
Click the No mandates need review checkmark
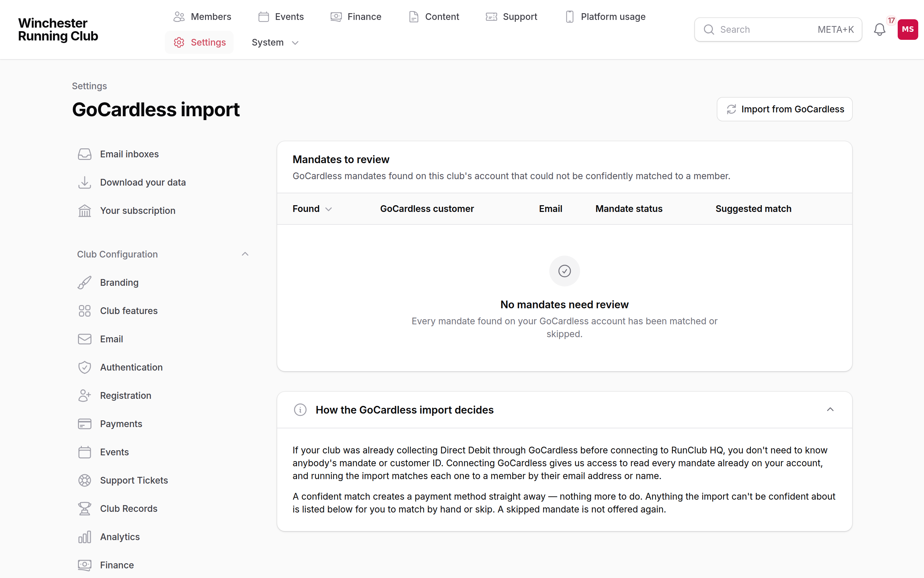point(564,271)
